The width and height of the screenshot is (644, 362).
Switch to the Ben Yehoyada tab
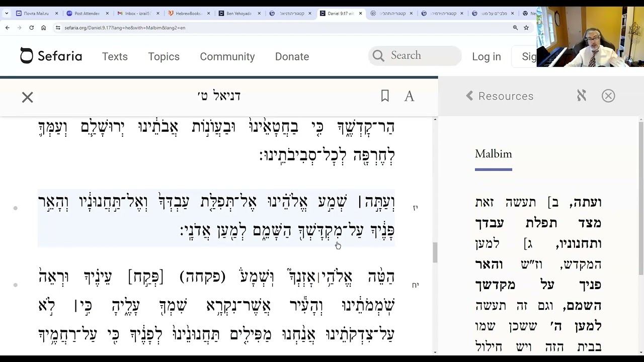(x=238, y=14)
